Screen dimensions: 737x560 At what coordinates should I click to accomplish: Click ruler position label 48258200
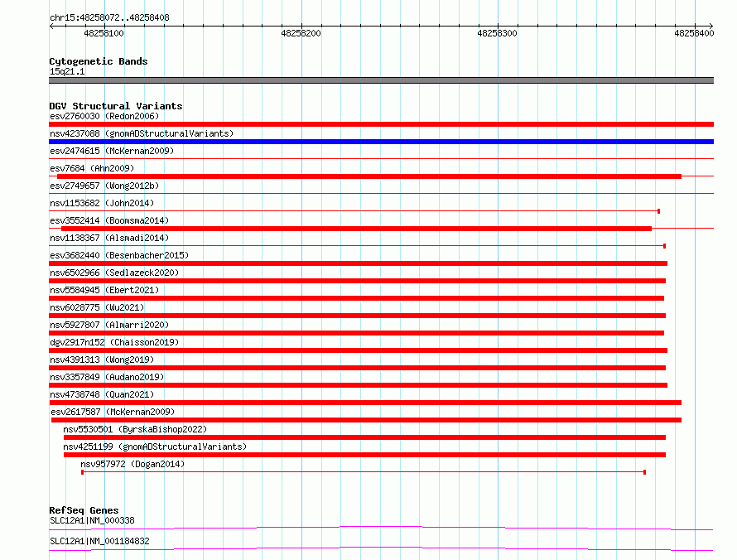[301, 33]
